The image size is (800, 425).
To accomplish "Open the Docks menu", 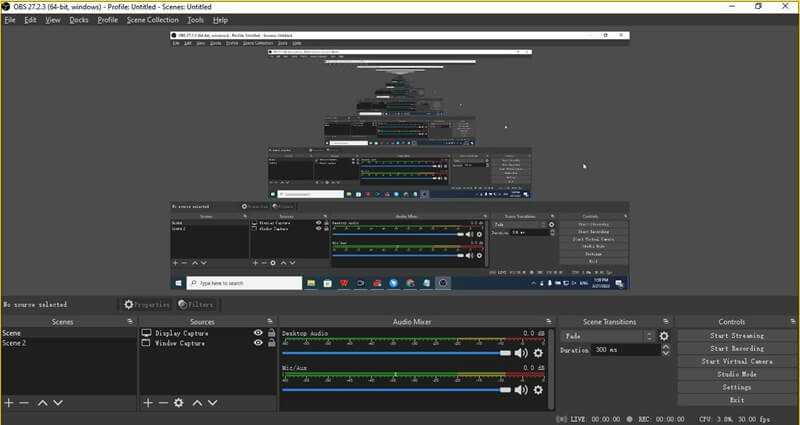I will tap(79, 20).
